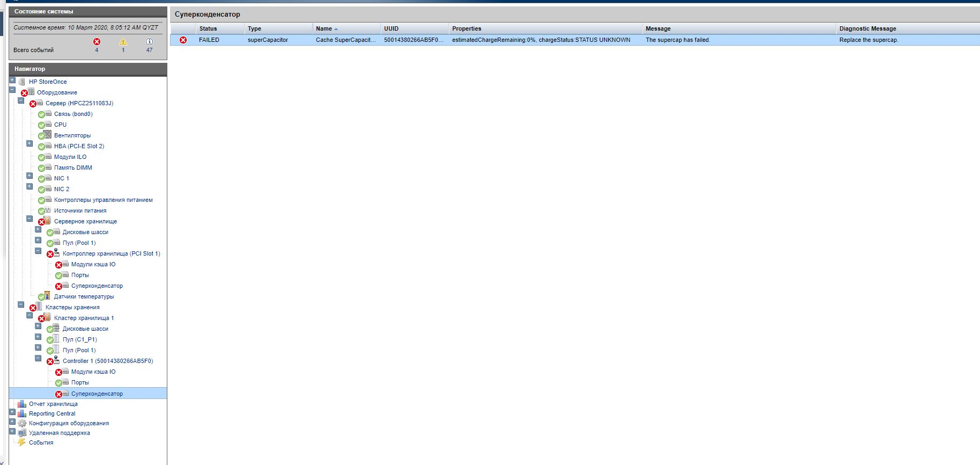Image resolution: width=980 pixels, height=465 pixels.
Task: Open the Удаленная поддержка link
Action: pyautogui.click(x=59, y=433)
